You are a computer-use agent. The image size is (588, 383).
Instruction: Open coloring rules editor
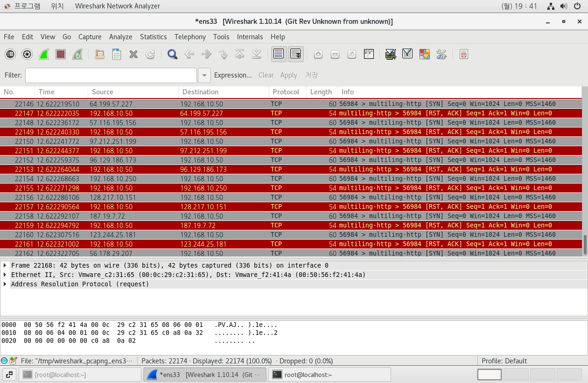tap(424, 54)
